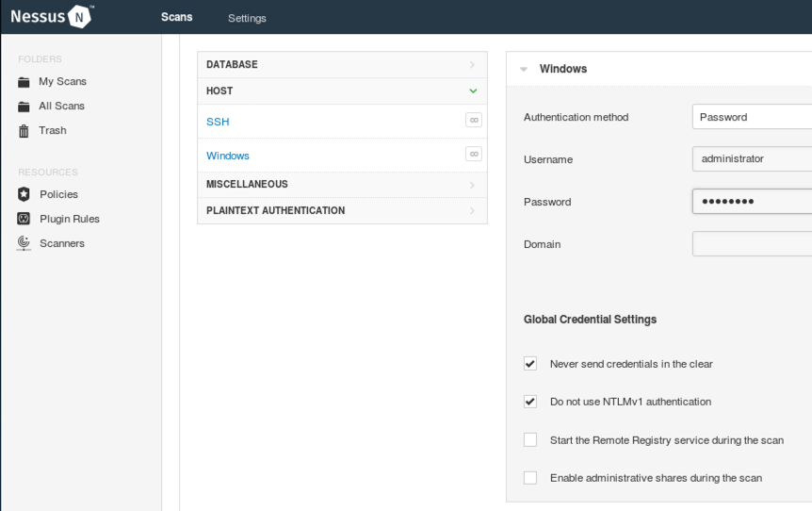Uncheck Do not use NTLMv1 authentication

pyautogui.click(x=530, y=402)
